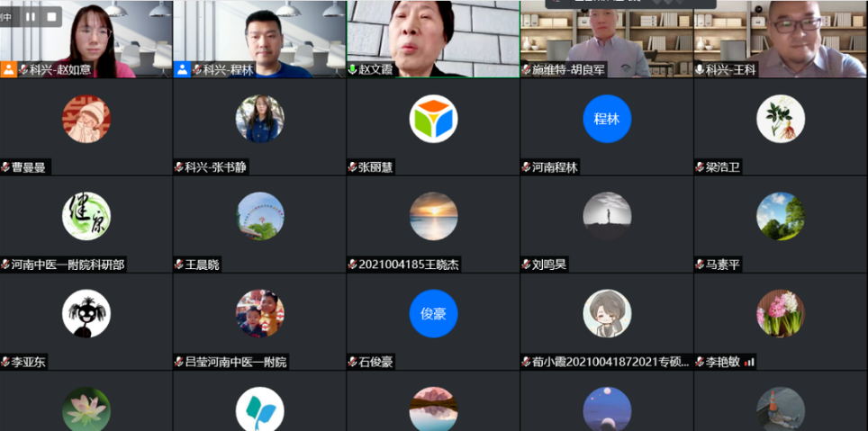Click the calligraphy avatar of 河南中医一附院科研部

[86, 216]
